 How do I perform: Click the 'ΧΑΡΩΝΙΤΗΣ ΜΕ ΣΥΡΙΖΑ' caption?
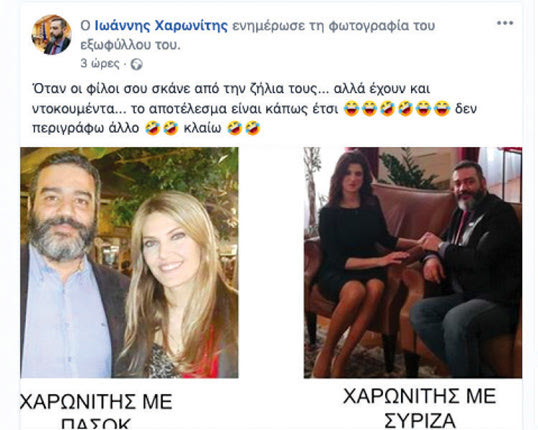419,408
